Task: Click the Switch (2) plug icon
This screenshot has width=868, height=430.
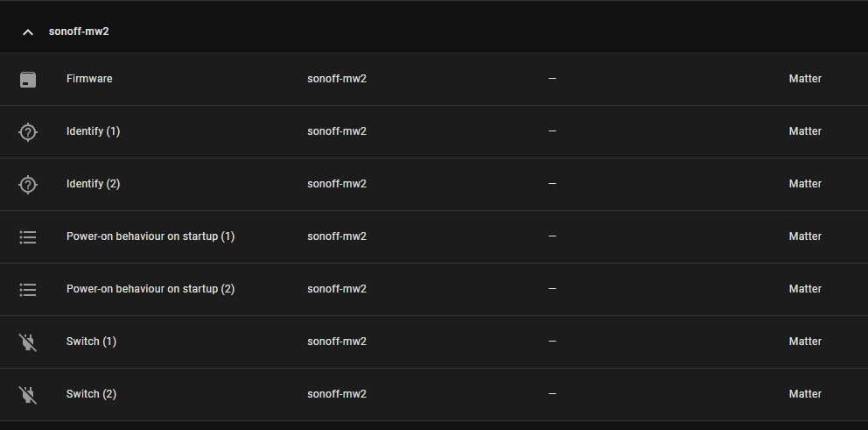Action: pyautogui.click(x=28, y=395)
